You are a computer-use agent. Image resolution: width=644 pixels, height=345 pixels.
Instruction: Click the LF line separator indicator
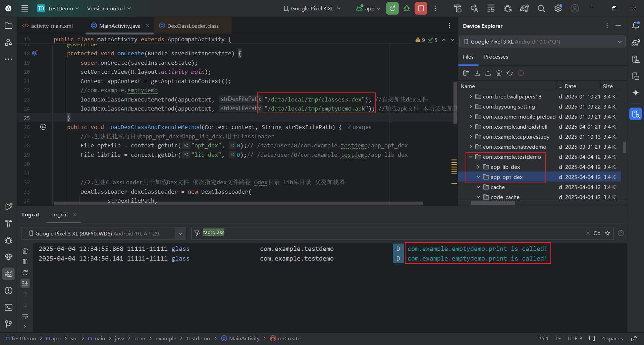[x=558, y=339]
